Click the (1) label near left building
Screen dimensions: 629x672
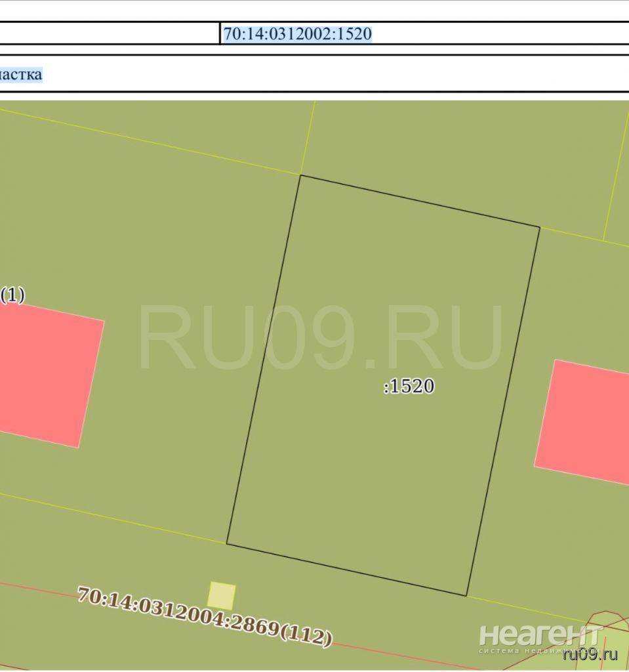(12, 295)
